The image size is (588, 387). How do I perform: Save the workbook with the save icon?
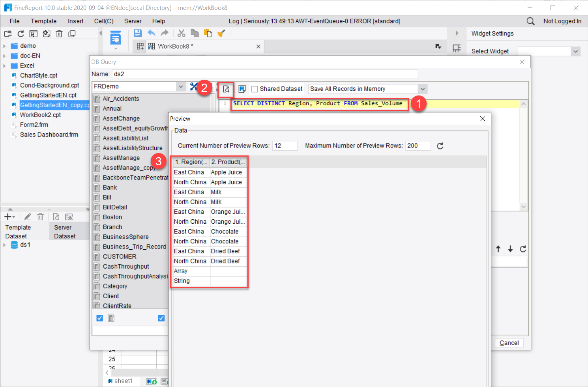pyautogui.click(x=138, y=33)
